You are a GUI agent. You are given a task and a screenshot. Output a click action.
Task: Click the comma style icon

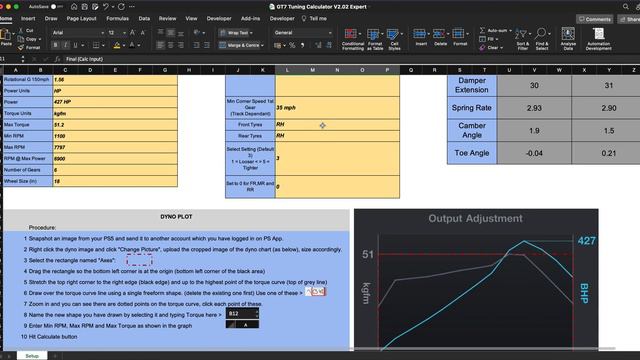coord(302,45)
